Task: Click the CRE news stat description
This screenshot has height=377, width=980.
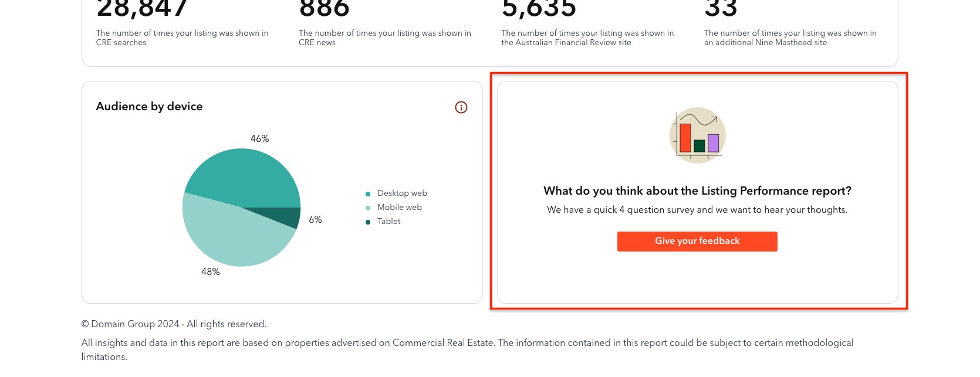Action: [x=385, y=38]
